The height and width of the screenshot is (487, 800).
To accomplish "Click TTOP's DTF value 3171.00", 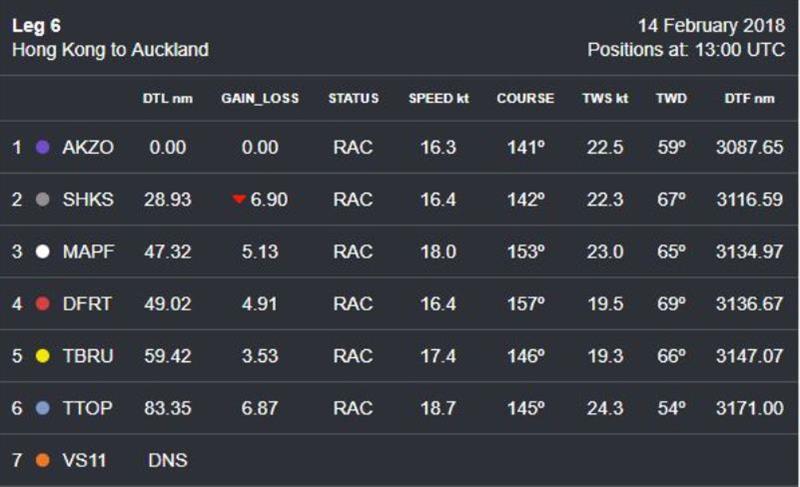I will pyautogui.click(x=749, y=408).
